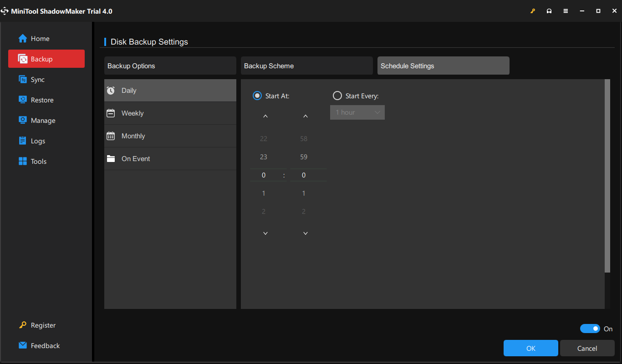Open the hamburger menu in titlebar
This screenshot has width=622, height=364.
(566, 10)
